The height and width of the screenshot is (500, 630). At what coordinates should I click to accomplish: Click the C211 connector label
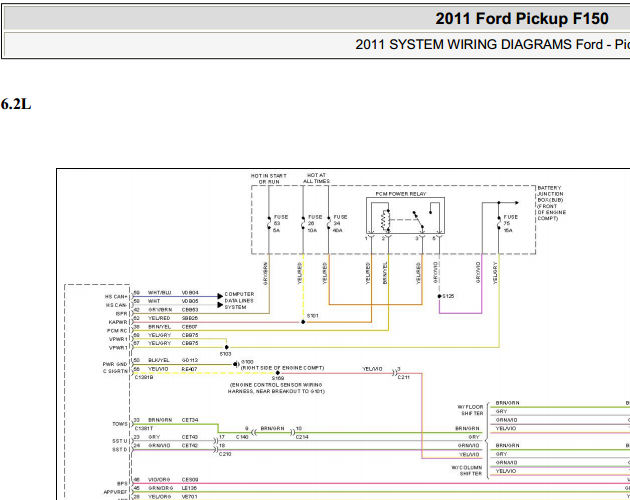(403, 377)
